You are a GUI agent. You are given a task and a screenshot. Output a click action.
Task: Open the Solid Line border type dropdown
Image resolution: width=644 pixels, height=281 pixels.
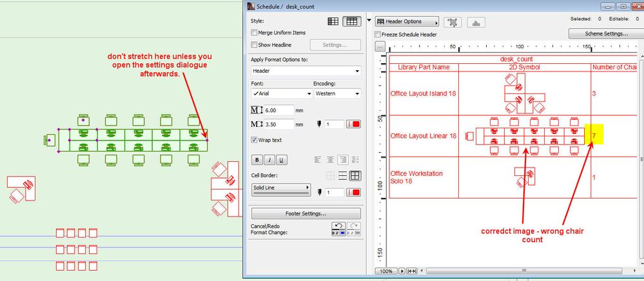281,189
